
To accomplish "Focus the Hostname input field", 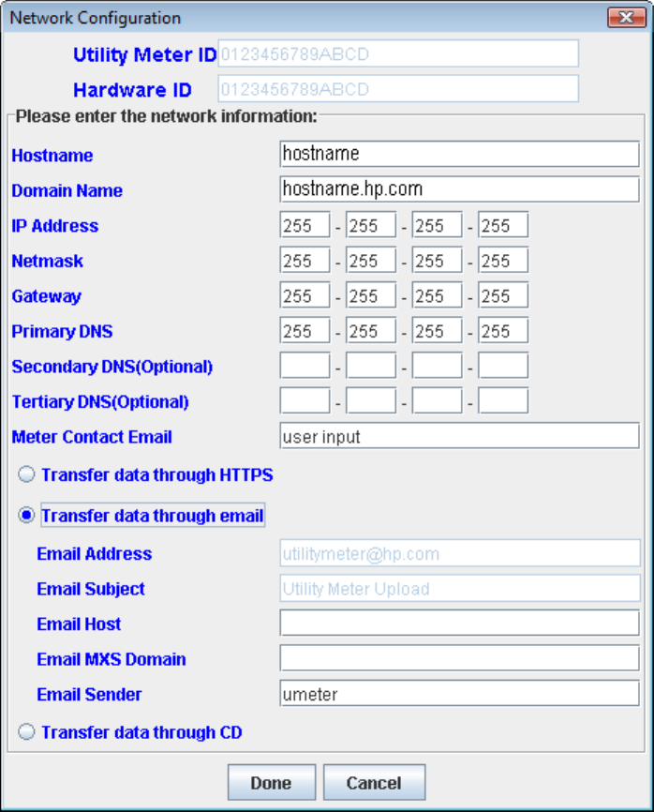I will pyautogui.click(x=459, y=154).
